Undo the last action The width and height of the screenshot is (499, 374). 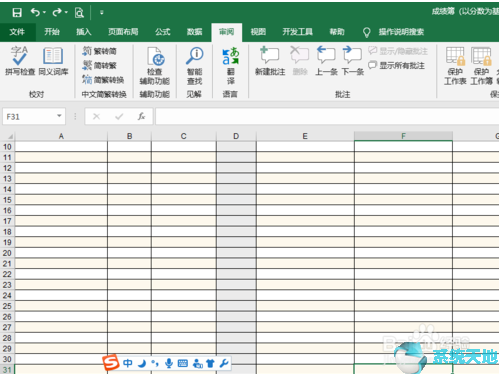click(35, 12)
